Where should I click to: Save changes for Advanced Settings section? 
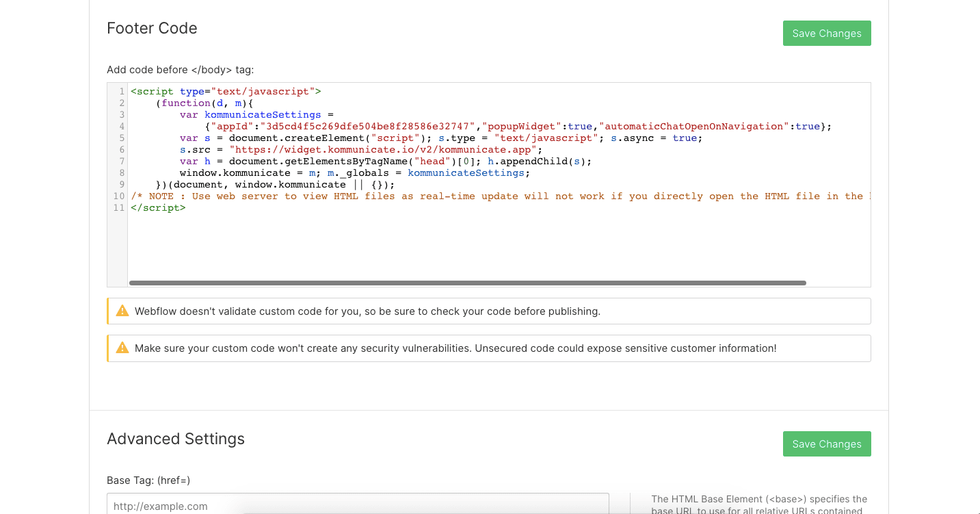(827, 444)
